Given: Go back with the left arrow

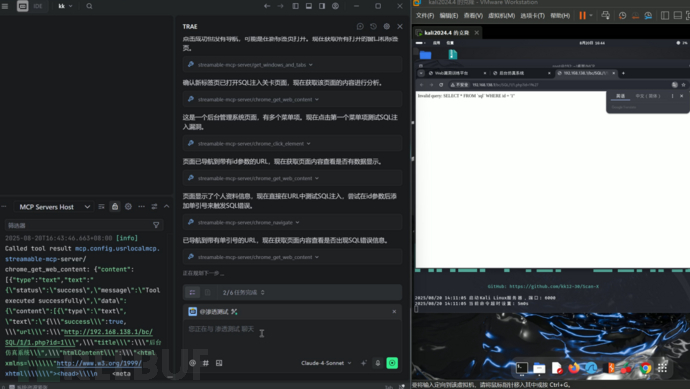Looking at the screenshot, I should (267, 6).
